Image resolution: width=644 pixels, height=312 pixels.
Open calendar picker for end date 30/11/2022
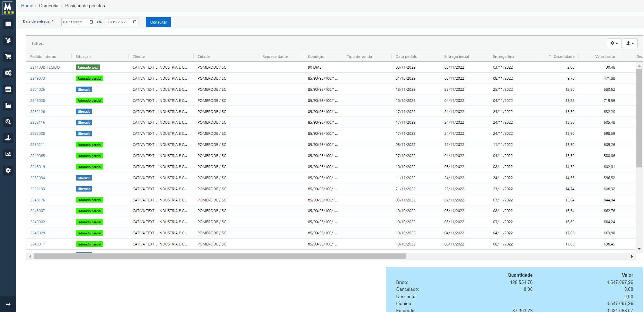pyautogui.click(x=135, y=22)
